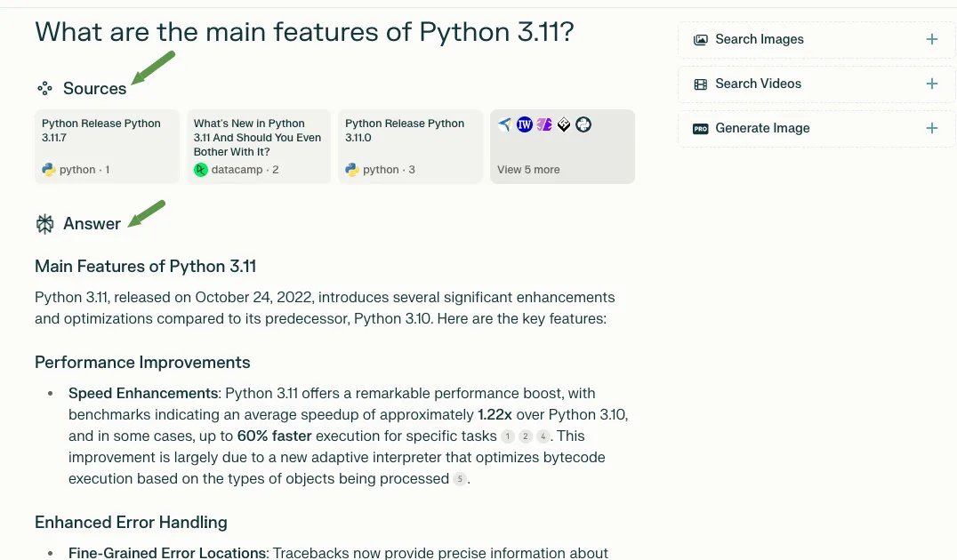Click the Sources heading icon
The height and width of the screenshot is (560, 957).
pos(44,88)
